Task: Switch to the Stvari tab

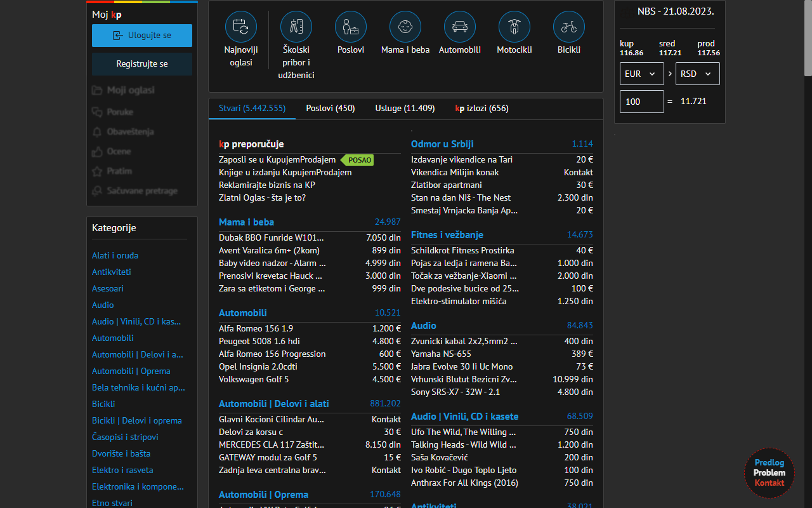Action: click(x=252, y=108)
